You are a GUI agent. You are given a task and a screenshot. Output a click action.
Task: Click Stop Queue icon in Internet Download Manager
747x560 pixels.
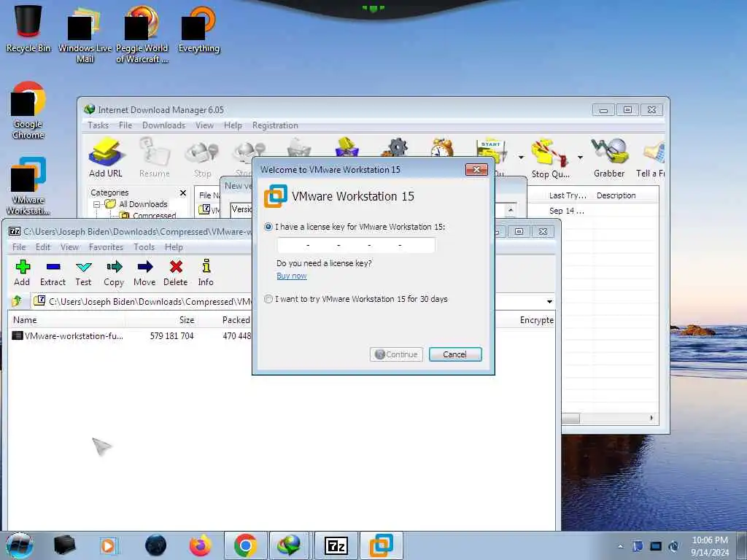(551, 157)
